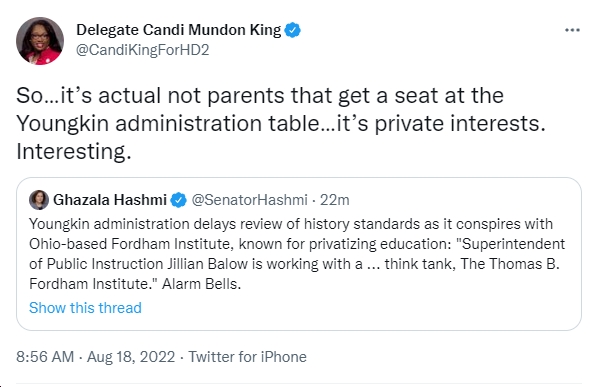Click Show this thread
The height and width of the screenshot is (387, 597).
(85, 308)
